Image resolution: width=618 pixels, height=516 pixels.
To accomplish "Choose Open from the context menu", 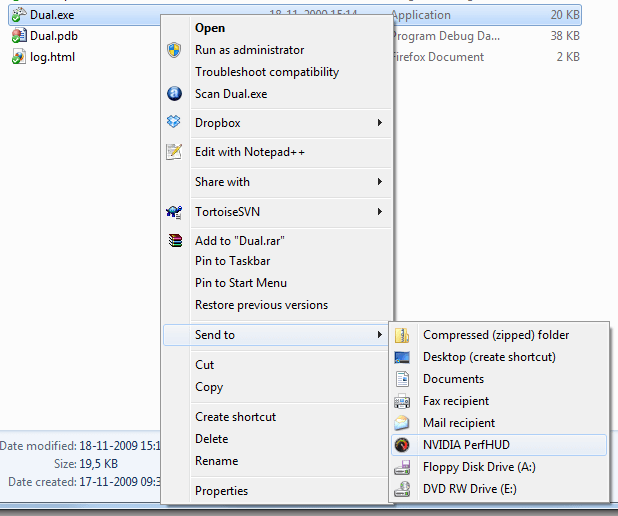I will tap(277, 28).
